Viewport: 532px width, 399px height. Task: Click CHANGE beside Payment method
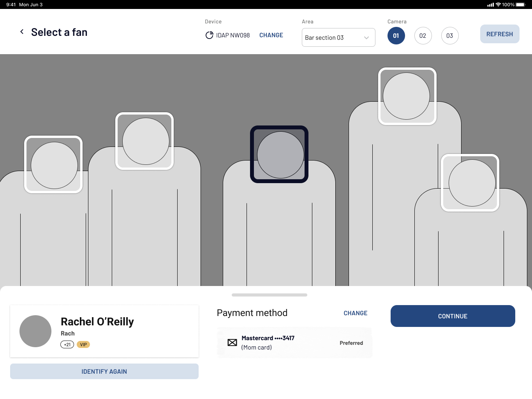(355, 313)
